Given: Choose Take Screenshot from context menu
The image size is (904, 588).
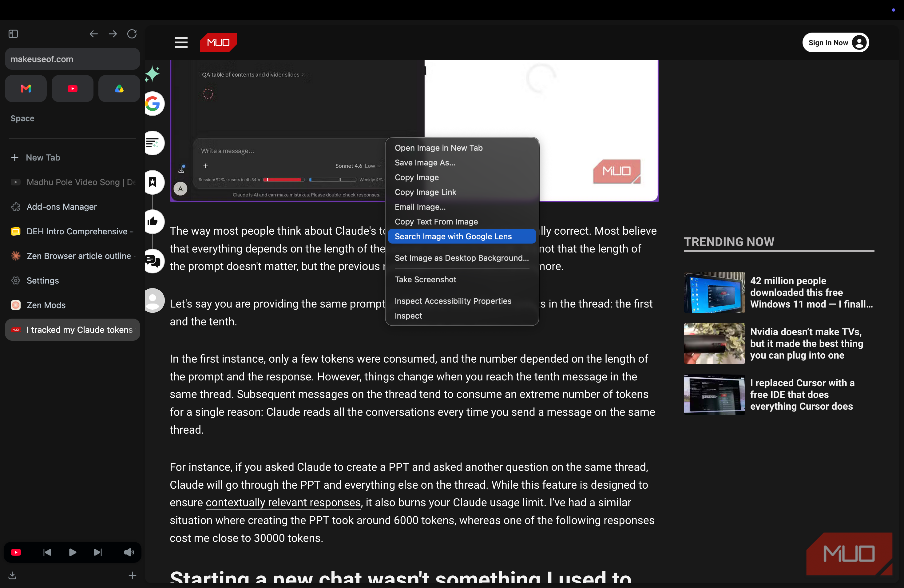Looking at the screenshot, I should point(462,280).
